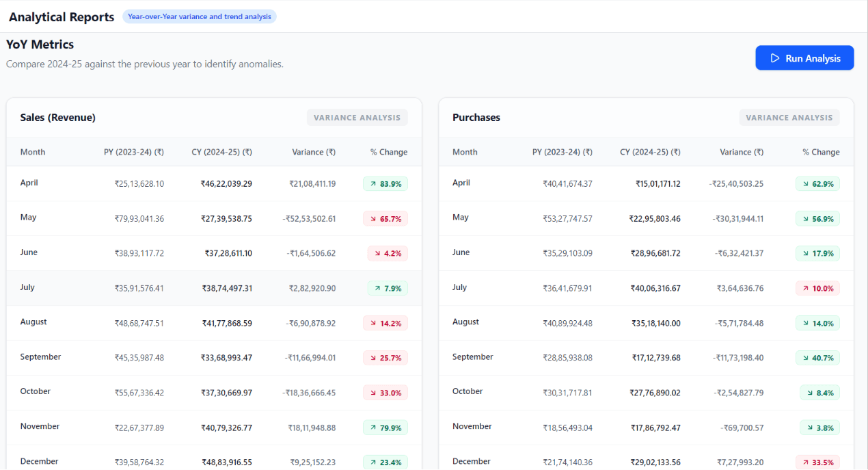Click the play icon in Run Analysis
868x470 pixels.
pyautogui.click(x=775, y=58)
